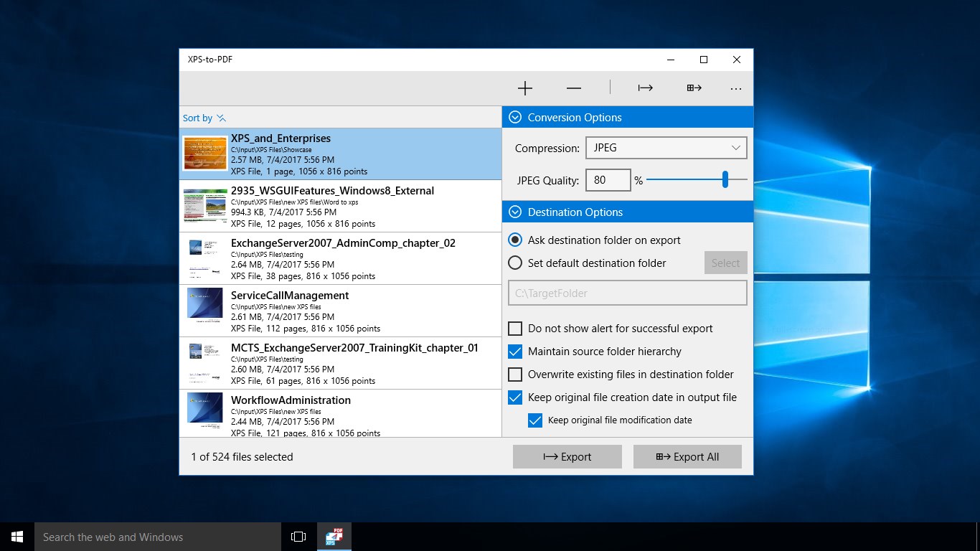Click the minus icon to remove file
The width and height of the screenshot is (980, 551).
[574, 88]
